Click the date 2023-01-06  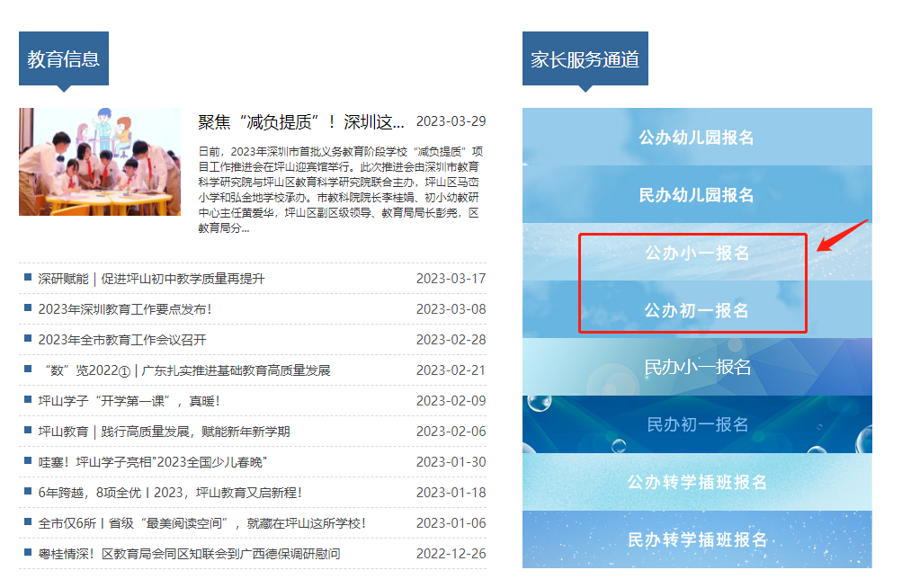tap(451, 523)
